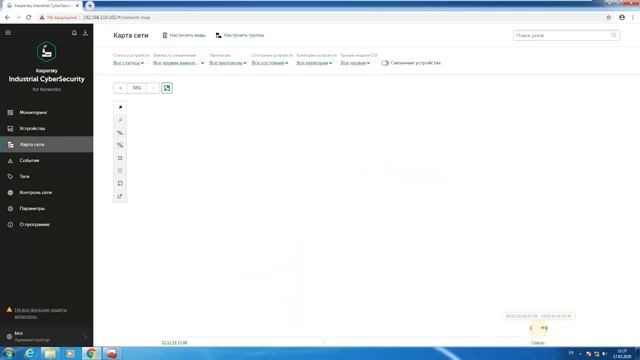Click the frame selection tool icon
Viewport: 640px width, 360px height.
(x=120, y=183)
